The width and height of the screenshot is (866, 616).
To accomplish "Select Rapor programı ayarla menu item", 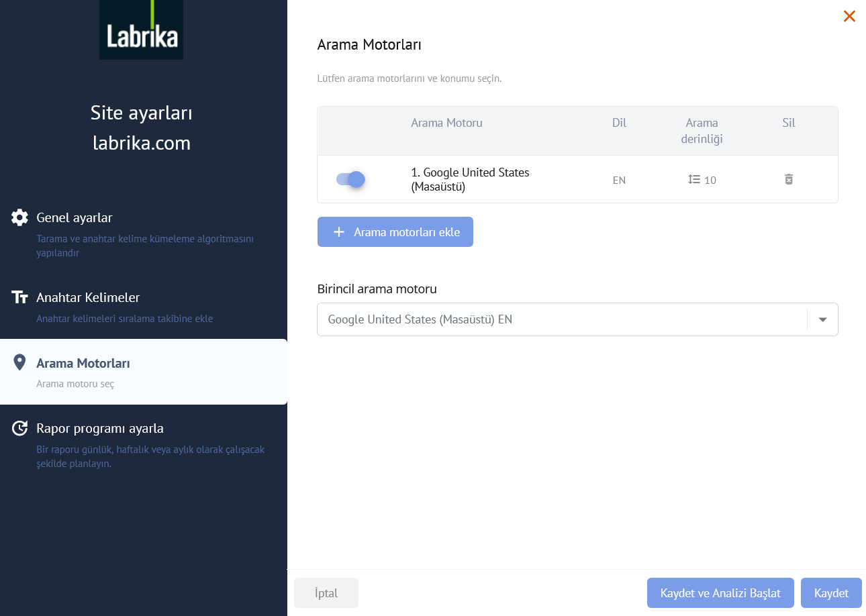I will (x=99, y=428).
